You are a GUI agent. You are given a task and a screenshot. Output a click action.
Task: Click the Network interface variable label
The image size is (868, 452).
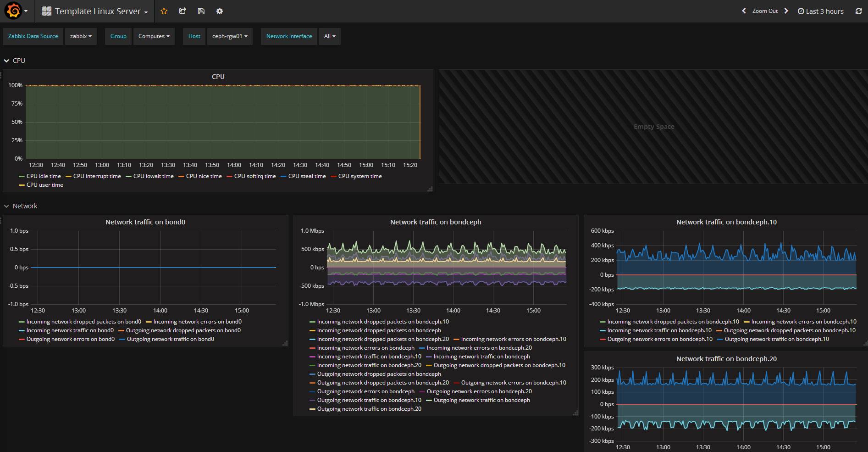[x=289, y=36]
